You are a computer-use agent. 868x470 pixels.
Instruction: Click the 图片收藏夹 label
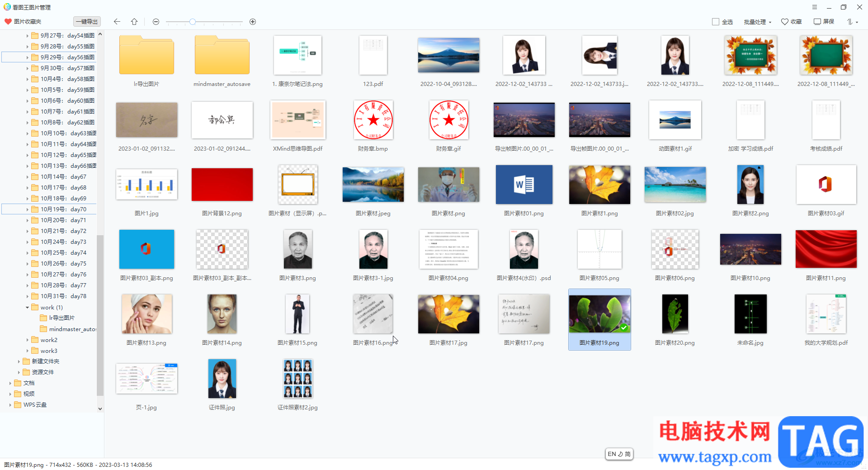pyautogui.click(x=28, y=22)
